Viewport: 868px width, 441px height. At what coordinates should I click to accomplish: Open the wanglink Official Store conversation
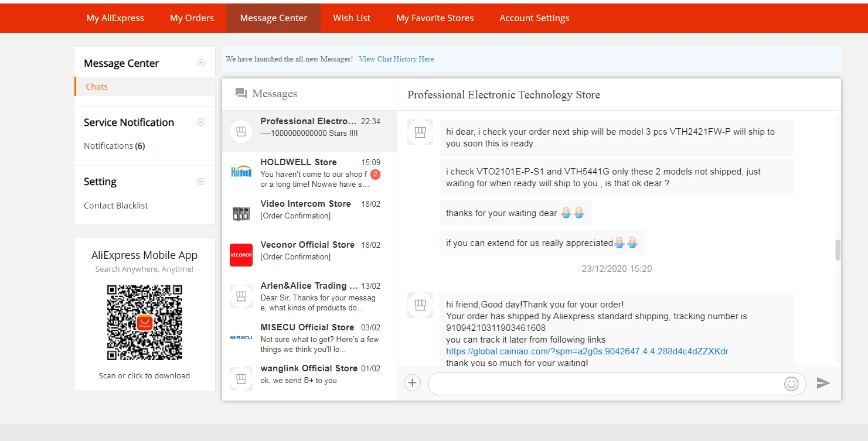pos(309,378)
